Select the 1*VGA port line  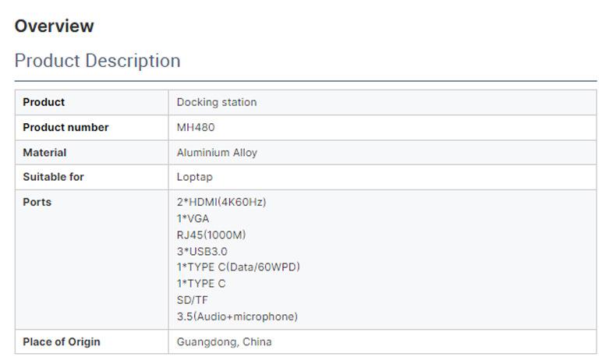193,218
